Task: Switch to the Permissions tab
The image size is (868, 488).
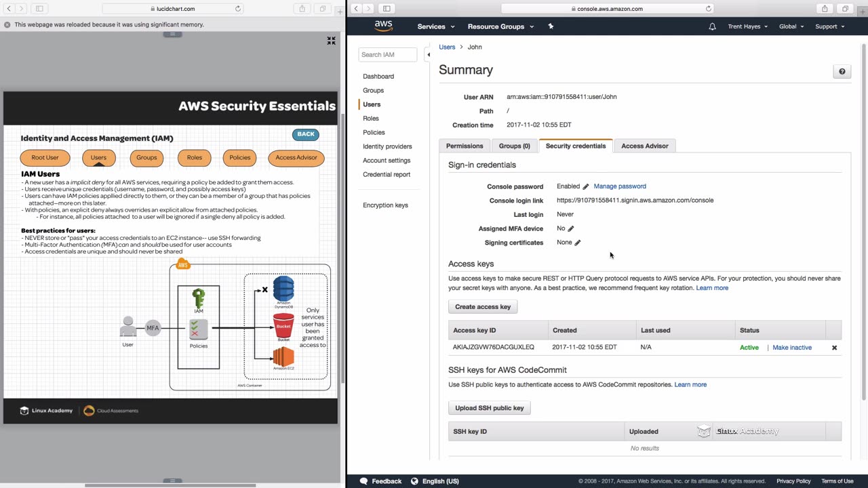Action: 465,146
